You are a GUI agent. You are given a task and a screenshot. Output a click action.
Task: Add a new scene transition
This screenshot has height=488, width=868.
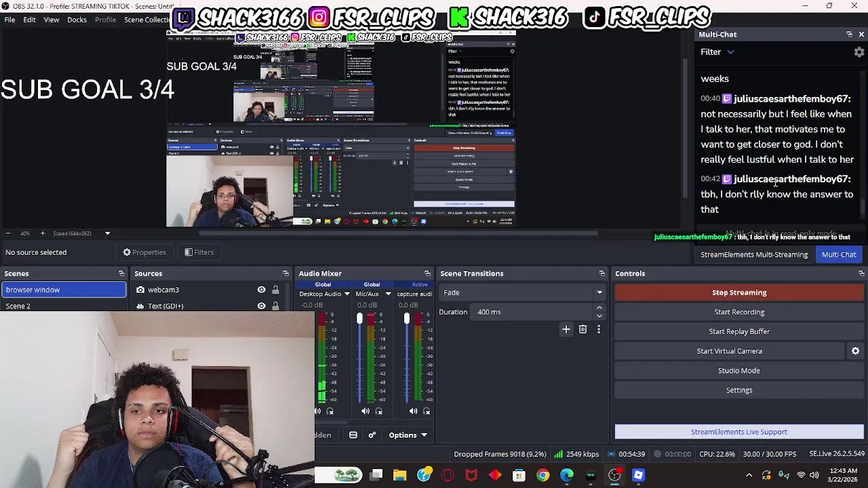click(566, 329)
